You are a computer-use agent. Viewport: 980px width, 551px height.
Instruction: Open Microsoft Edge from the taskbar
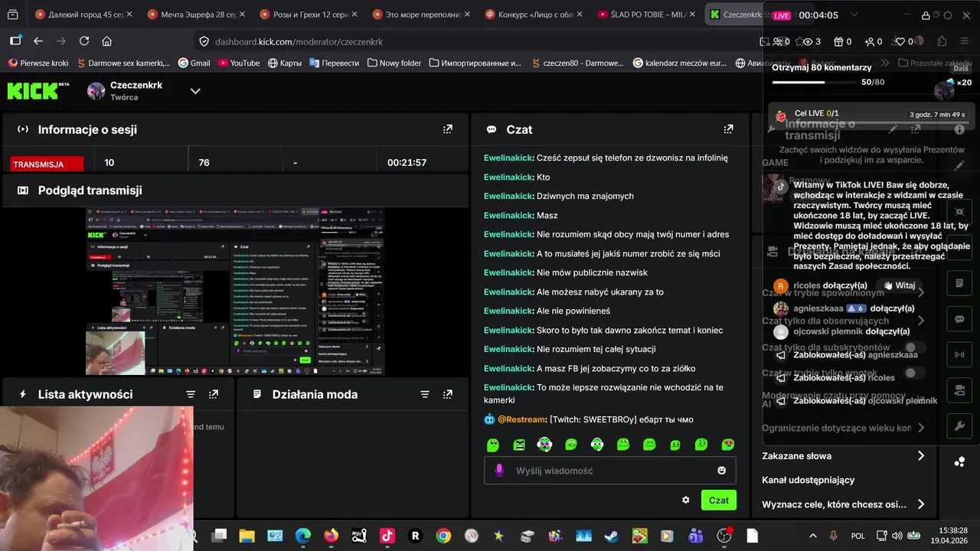click(x=302, y=536)
